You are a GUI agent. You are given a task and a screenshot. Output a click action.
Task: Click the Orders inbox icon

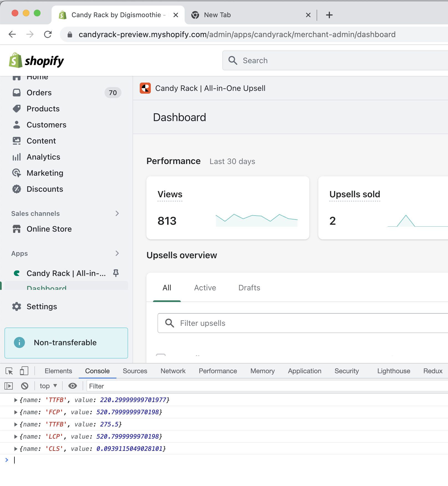(17, 93)
